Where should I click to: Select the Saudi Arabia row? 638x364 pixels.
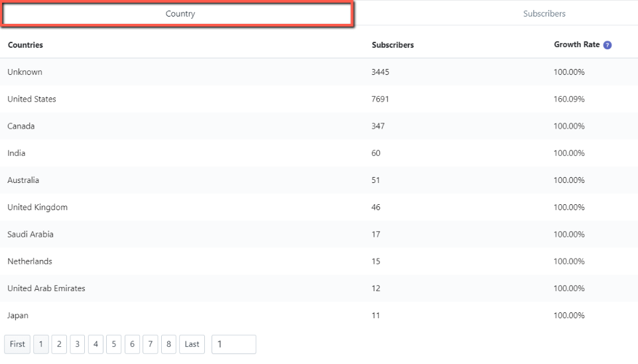coord(319,234)
